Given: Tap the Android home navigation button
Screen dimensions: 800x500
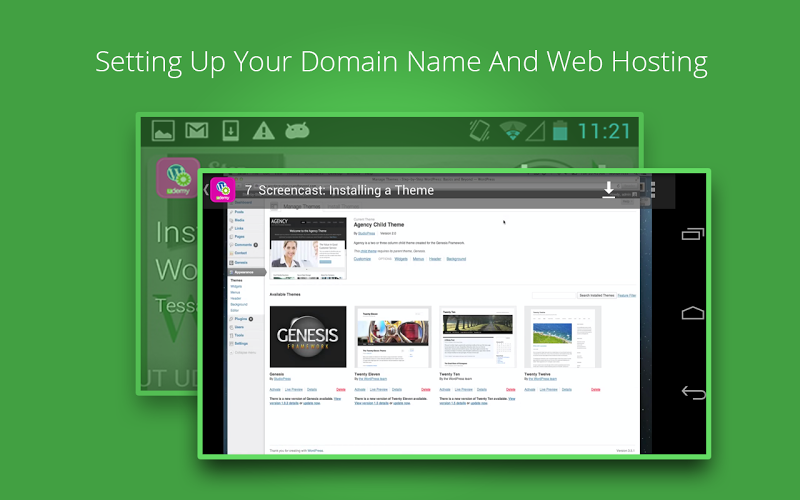Looking at the screenshot, I should pyautogui.click(x=693, y=313).
